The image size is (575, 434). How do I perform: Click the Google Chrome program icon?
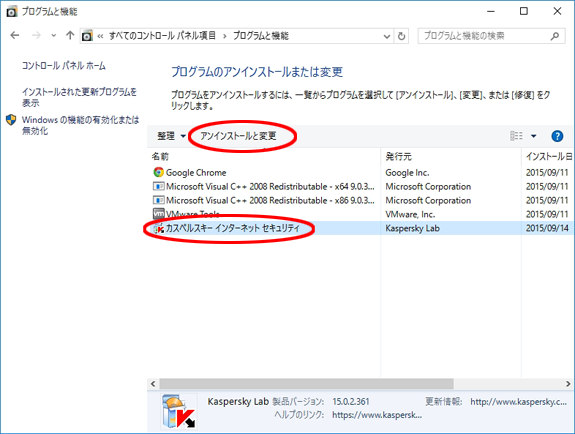pos(158,172)
